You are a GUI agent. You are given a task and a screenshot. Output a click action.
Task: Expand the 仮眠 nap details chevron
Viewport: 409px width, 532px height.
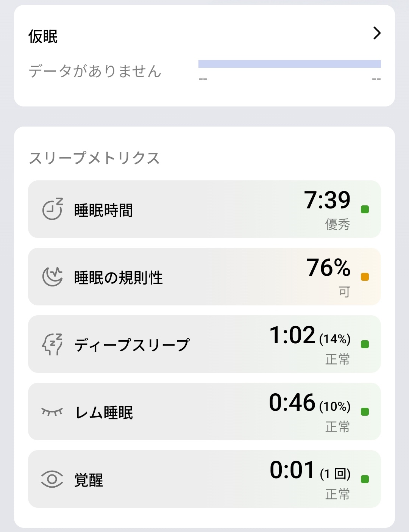[377, 33]
